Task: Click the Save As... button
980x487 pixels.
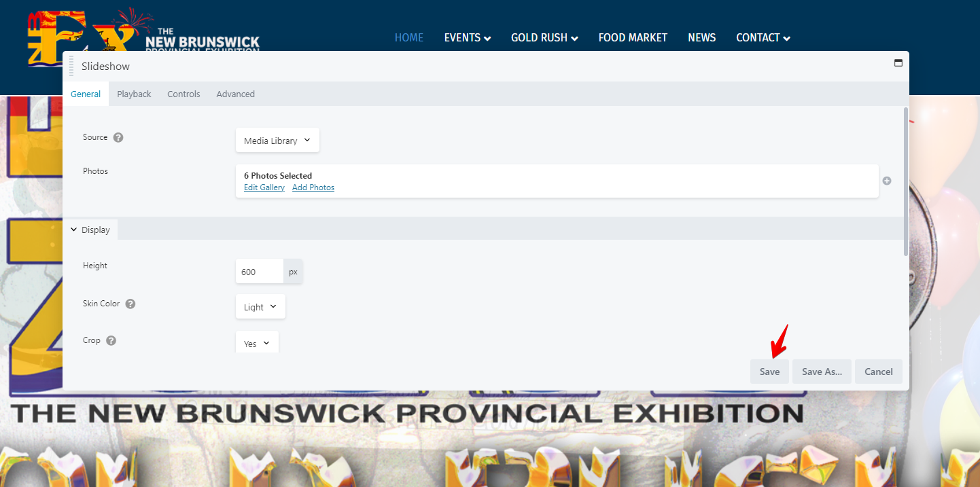Action: 822,372
